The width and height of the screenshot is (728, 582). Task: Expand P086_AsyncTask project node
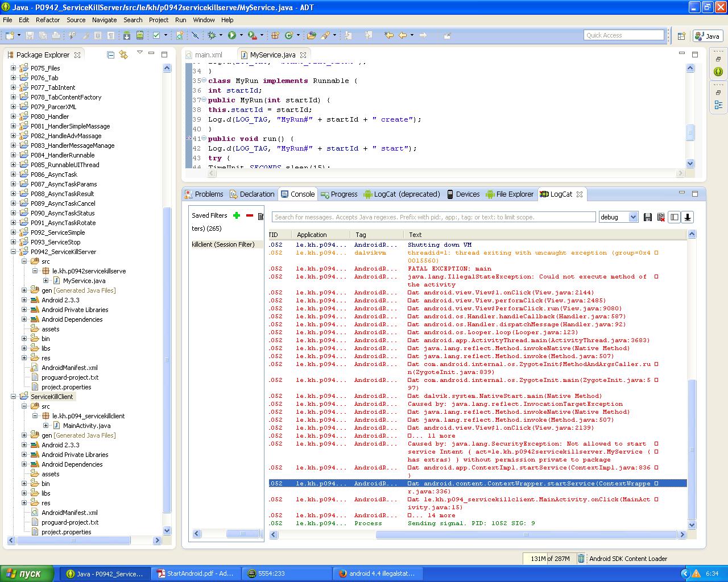click(x=14, y=174)
